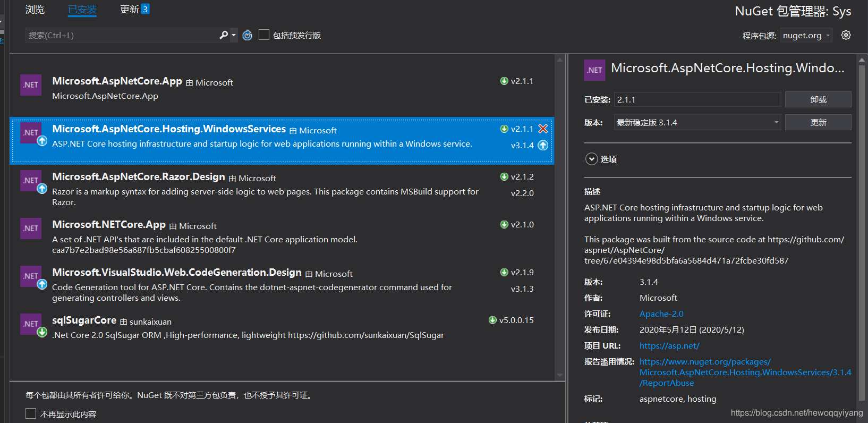Click the .NET icon in the details pane header
868x423 pixels.
coord(594,70)
